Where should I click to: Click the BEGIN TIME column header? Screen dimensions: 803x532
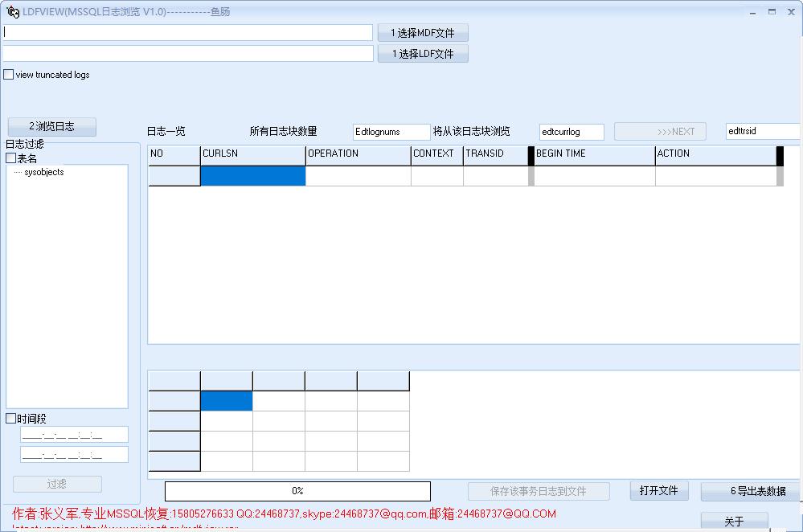click(x=595, y=156)
